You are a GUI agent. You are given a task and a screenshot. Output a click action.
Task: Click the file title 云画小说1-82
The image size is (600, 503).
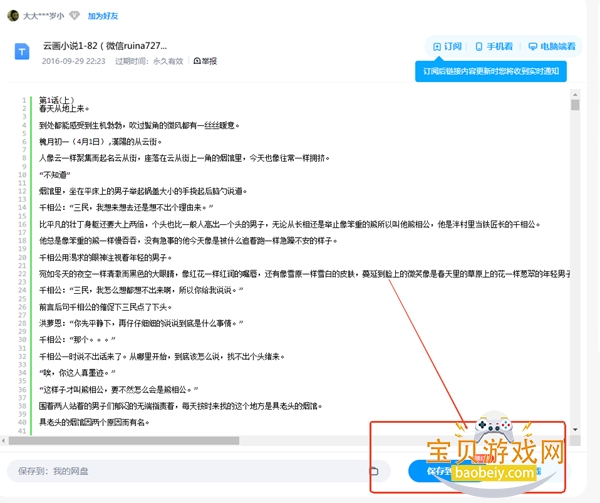112,46
